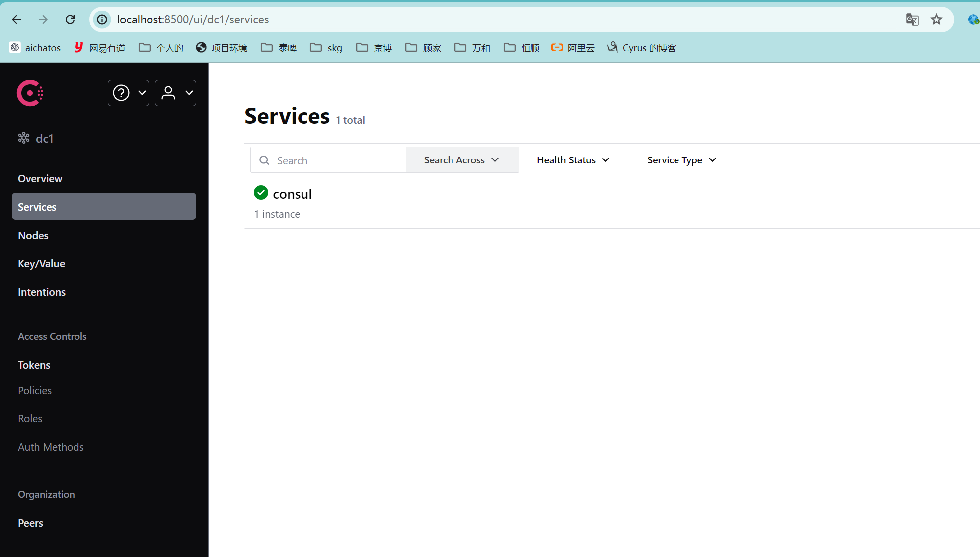
Task: Click the help question mark icon
Action: coord(121,92)
